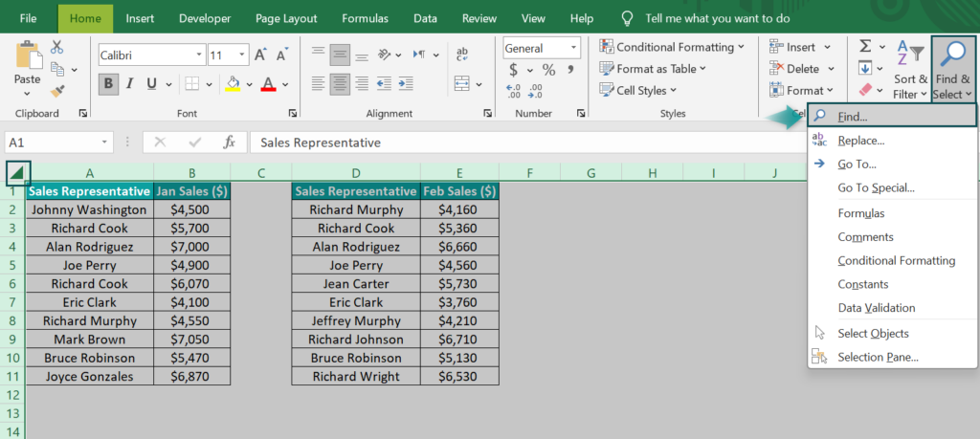Open the Conditional Formatting dropdown in ribbon

point(673,47)
